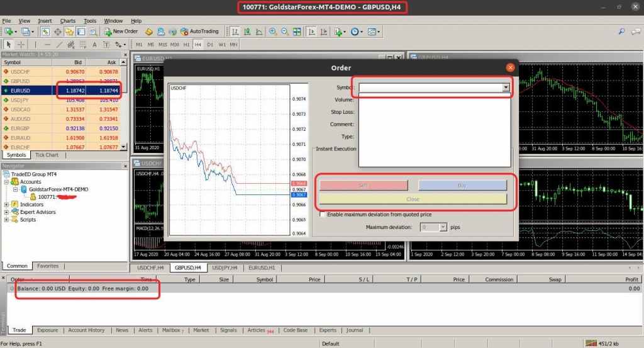The image size is (644, 348).
Task: Open the indicators list dropdown in toolbar
Action: coord(340,31)
